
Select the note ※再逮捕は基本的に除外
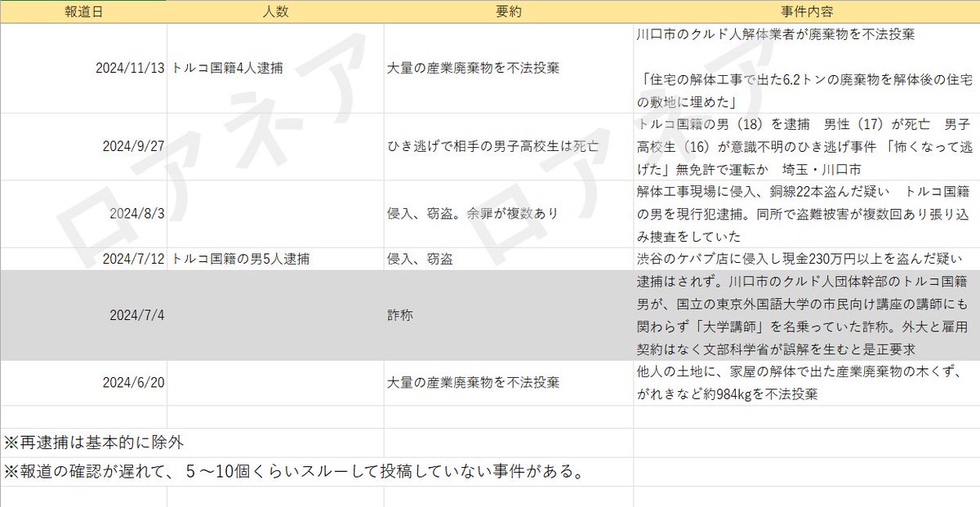pyautogui.click(x=94, y=443)
